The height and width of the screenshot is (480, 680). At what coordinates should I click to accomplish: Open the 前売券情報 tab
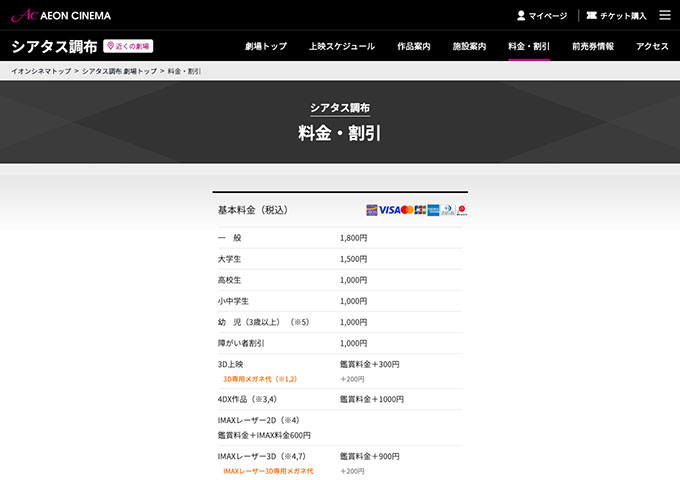[x=593, y=46]
